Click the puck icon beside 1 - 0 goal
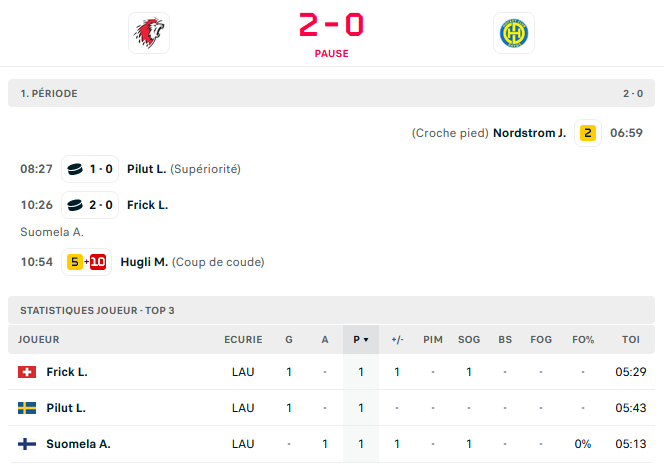 coord(75,169)
